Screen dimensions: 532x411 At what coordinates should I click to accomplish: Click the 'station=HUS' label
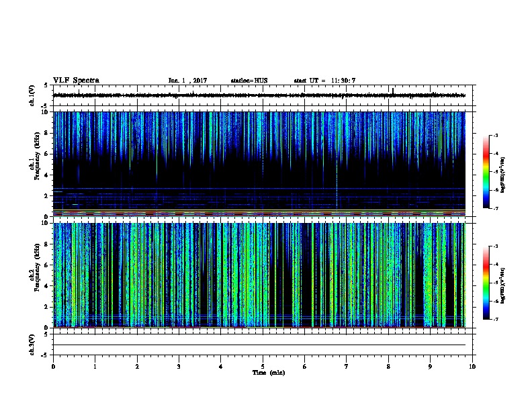[x=249, y=81]
